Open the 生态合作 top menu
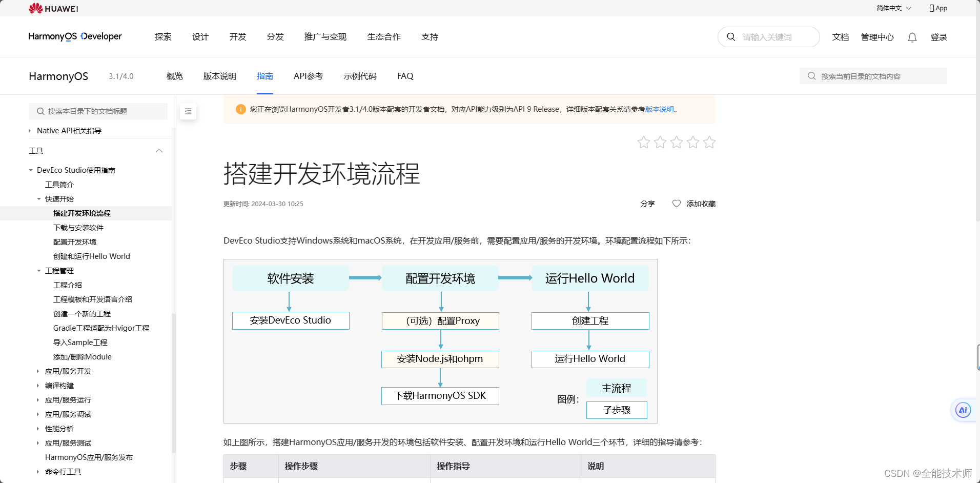The image size is (980, 483). point(384,37)
